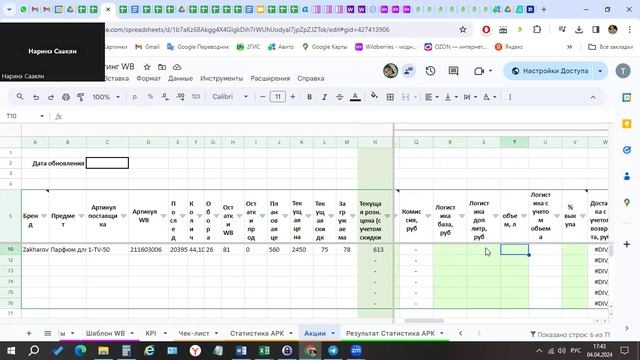This screenshot has width=640, height=360.
Task: Toggle bold formatting
Action: [309, 97]
